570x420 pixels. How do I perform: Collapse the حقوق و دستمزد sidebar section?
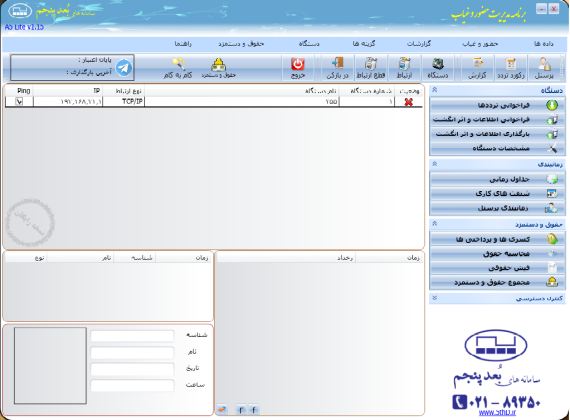(x=434, y=224)
